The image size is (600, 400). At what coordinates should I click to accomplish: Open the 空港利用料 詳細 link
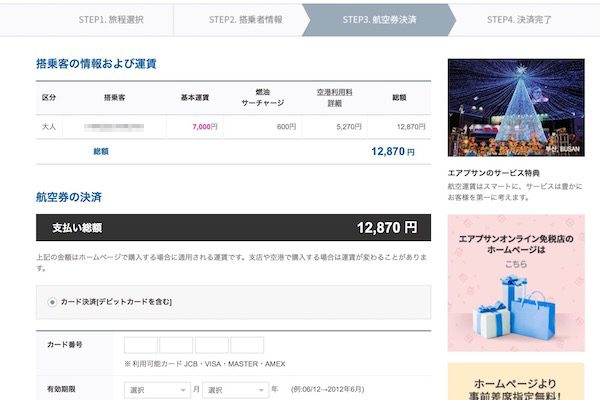(x=334, y=98)
